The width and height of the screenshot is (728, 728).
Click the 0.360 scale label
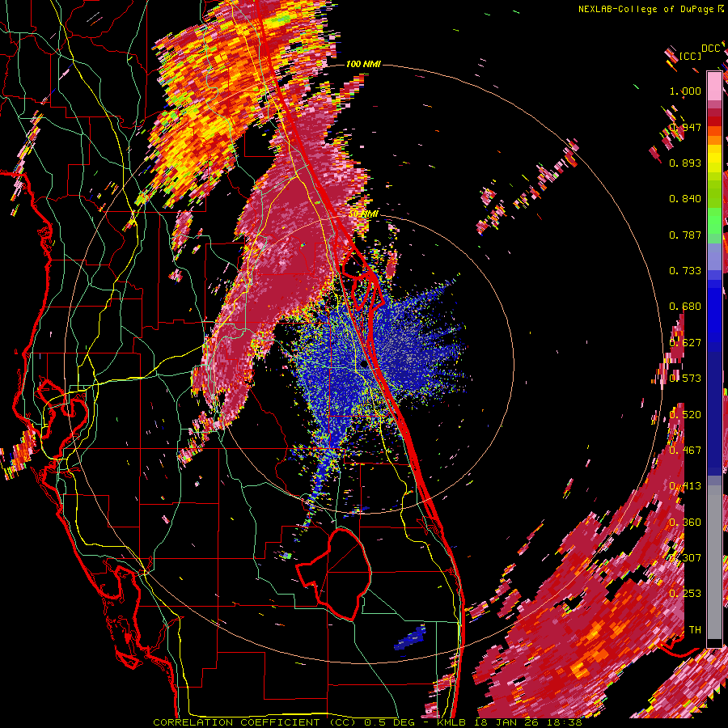[685, 523]
